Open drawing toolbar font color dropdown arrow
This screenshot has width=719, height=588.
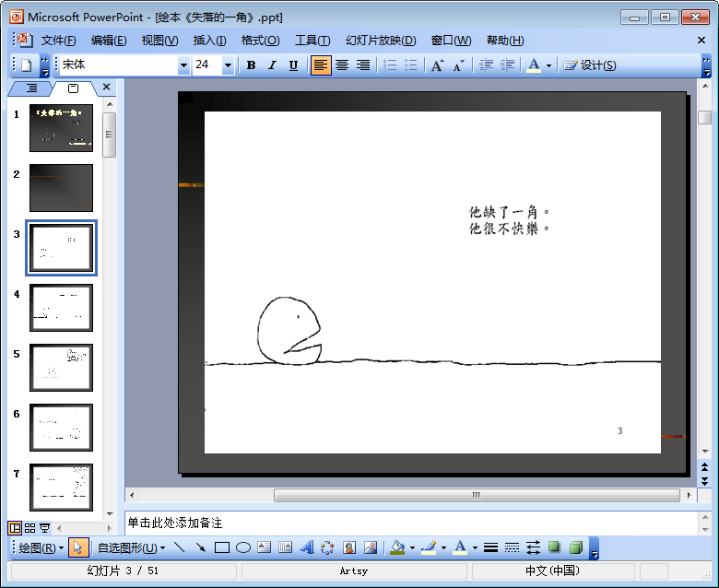point(475,547)
